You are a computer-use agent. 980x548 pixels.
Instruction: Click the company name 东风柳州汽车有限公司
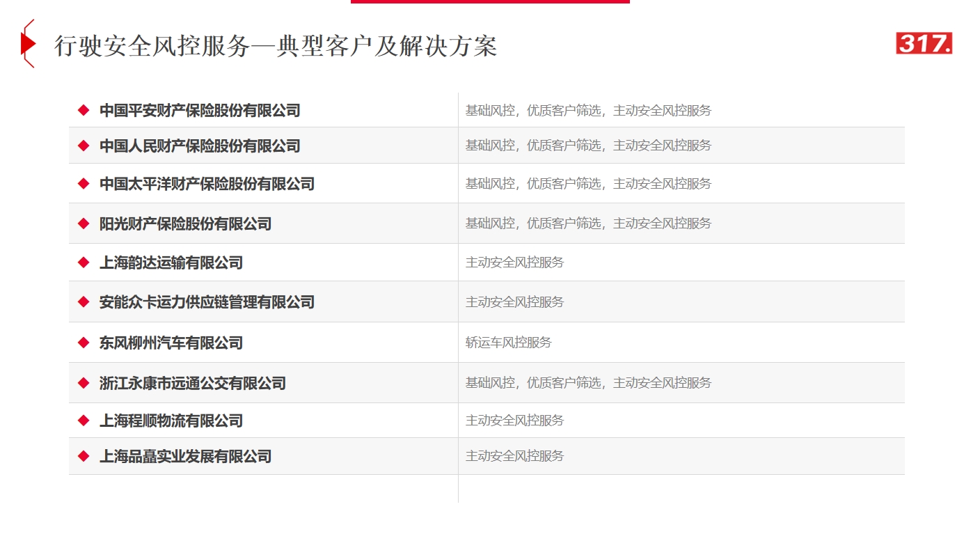tap(171, 343)
